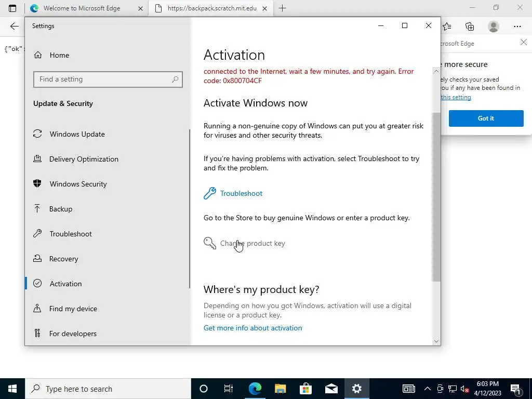
Task: Dismiss the Edge security popup
Action: [524, 42]
